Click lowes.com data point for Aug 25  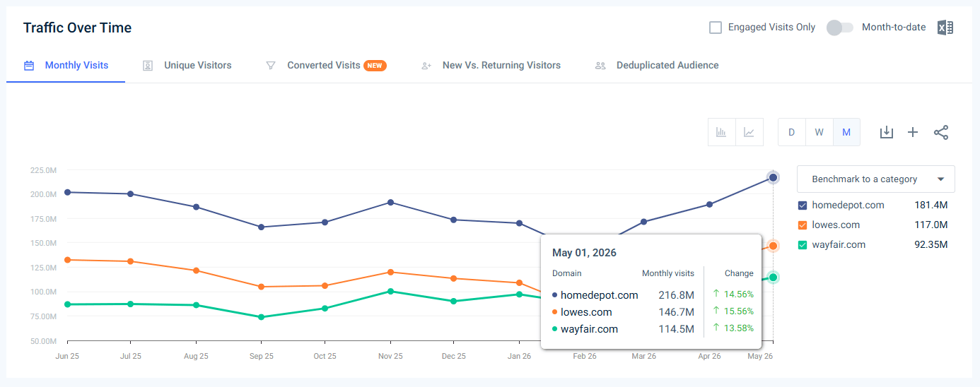click(x=196, y=270)
